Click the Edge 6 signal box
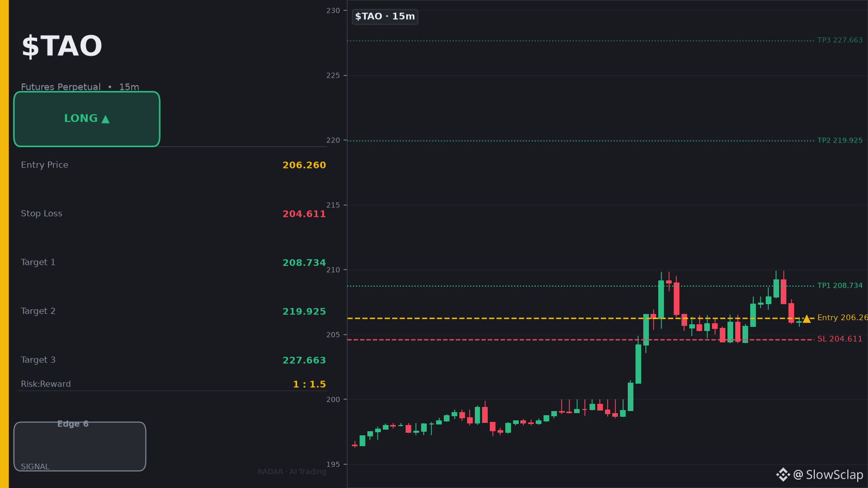Viewport: 868px width, 488px height. (80, 447)
